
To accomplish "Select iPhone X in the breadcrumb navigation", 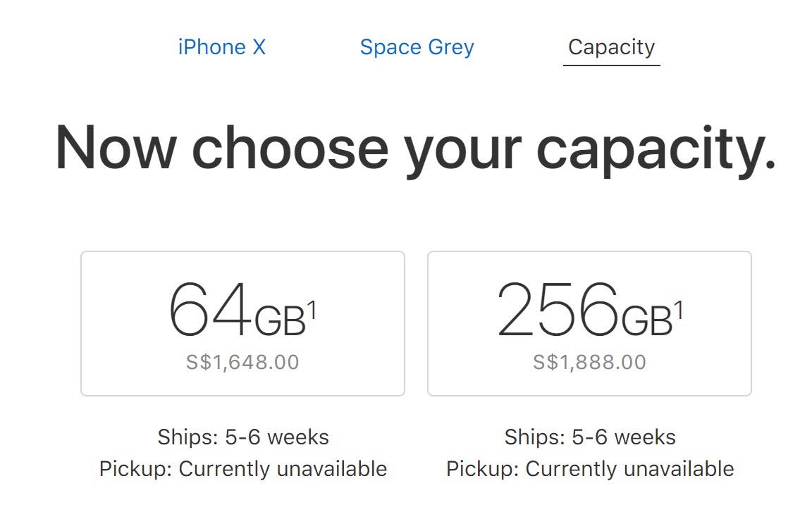I will click(x=221, y=46).
